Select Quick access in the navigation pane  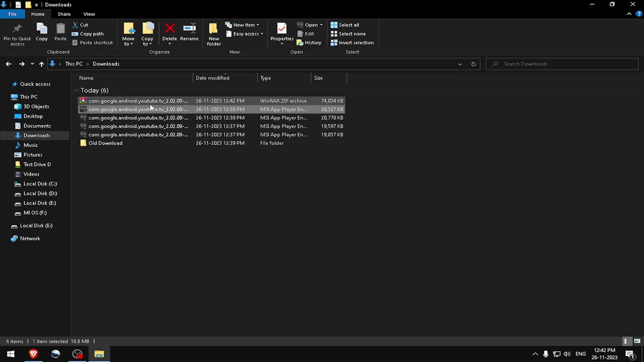tap(35, 84)
